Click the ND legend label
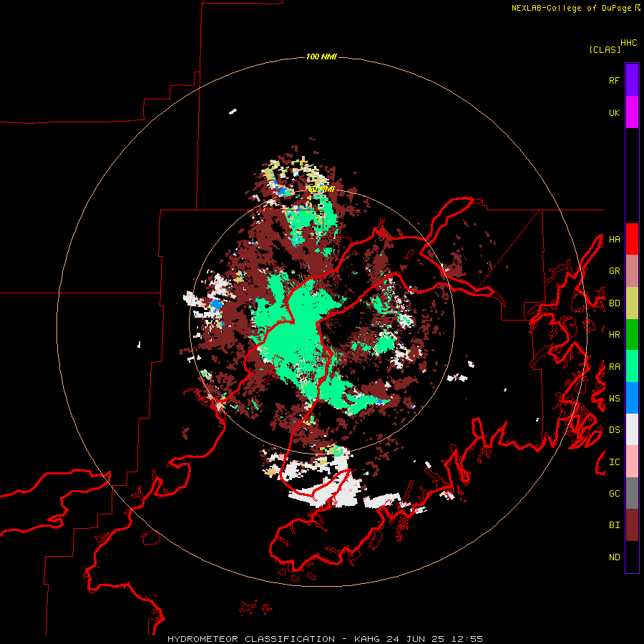Viewport: 644px width, 644px height. pos(614,557)
